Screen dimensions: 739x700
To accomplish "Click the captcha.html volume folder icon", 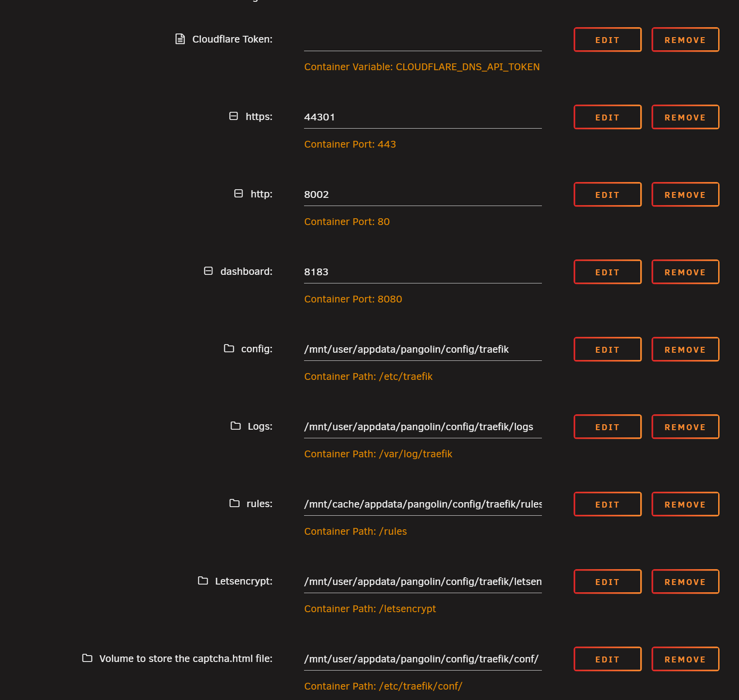I will click(87, 658).
